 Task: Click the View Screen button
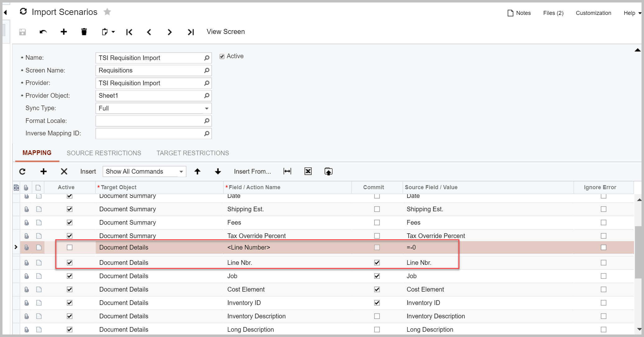pyautogui.click(x=226, y=31)
